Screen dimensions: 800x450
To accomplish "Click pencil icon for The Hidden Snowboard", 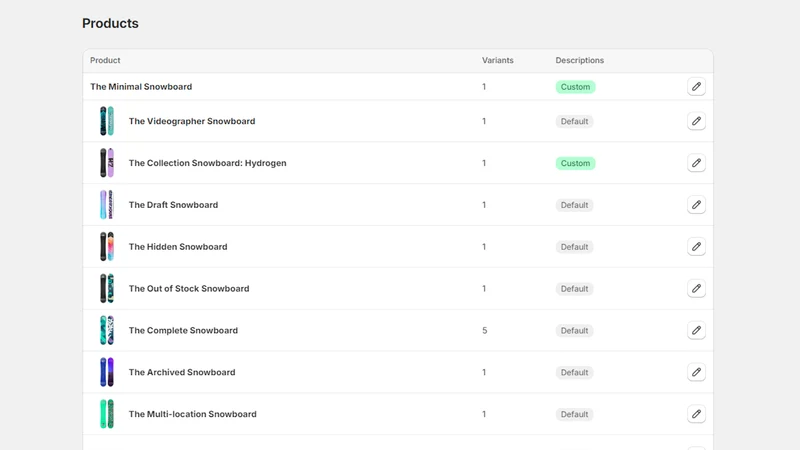I will coord(696,247).
